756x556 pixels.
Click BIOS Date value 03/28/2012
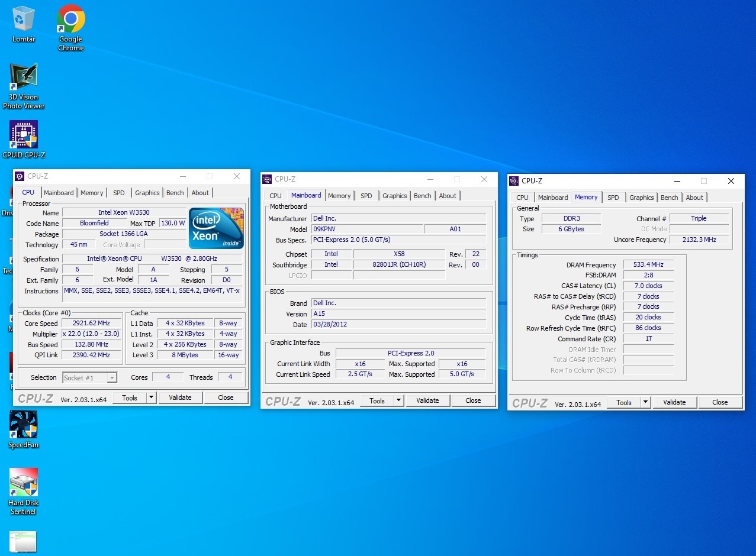(x=399, y=325)
